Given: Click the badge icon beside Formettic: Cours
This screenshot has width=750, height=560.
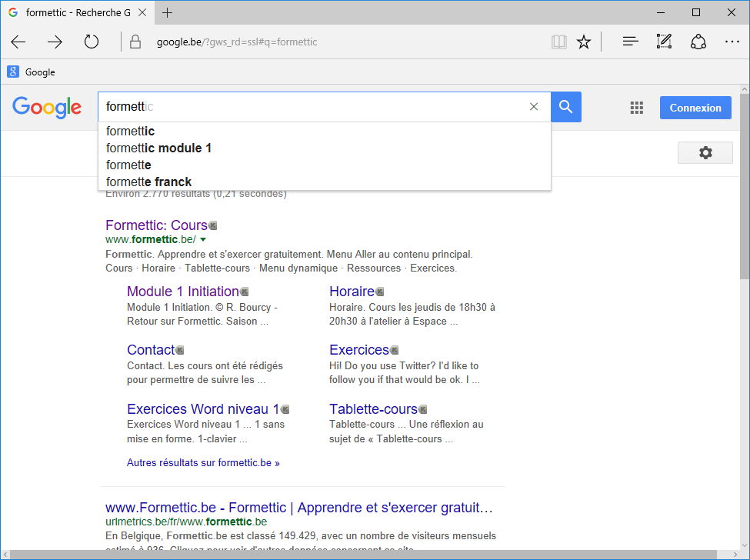Looking at the screenshot, I should tap(213, 225).
